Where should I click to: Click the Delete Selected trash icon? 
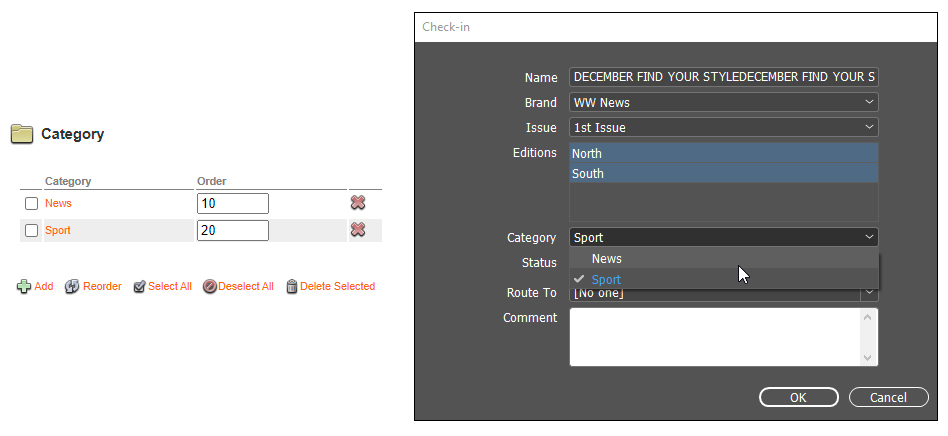click(291, 287)
